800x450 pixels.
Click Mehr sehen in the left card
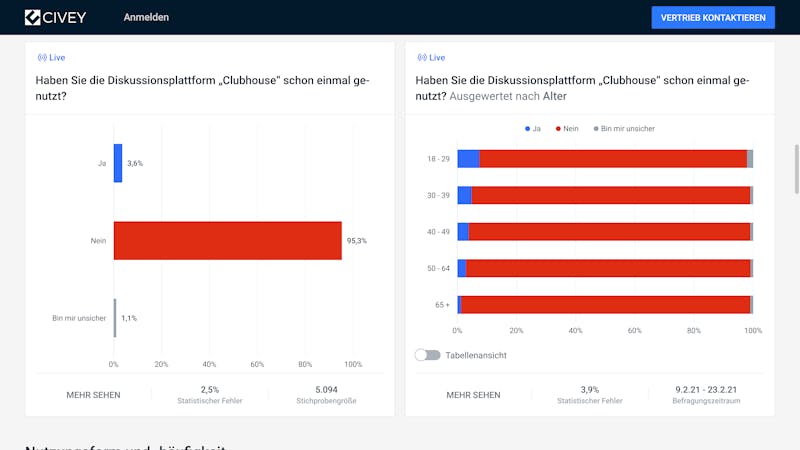(93, 395)
